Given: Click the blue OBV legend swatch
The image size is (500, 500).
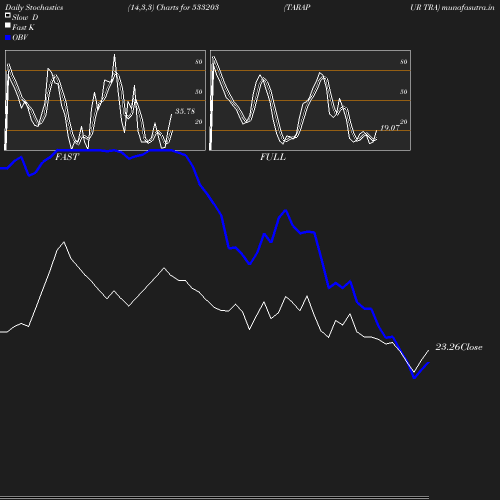Looking at the screenshot, I should [8, 38].
